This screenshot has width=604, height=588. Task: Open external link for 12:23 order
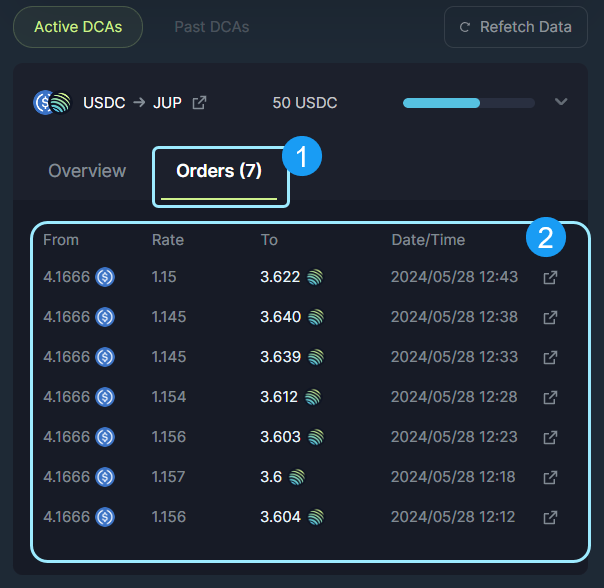pyautogui.click(x=549, y=437)
